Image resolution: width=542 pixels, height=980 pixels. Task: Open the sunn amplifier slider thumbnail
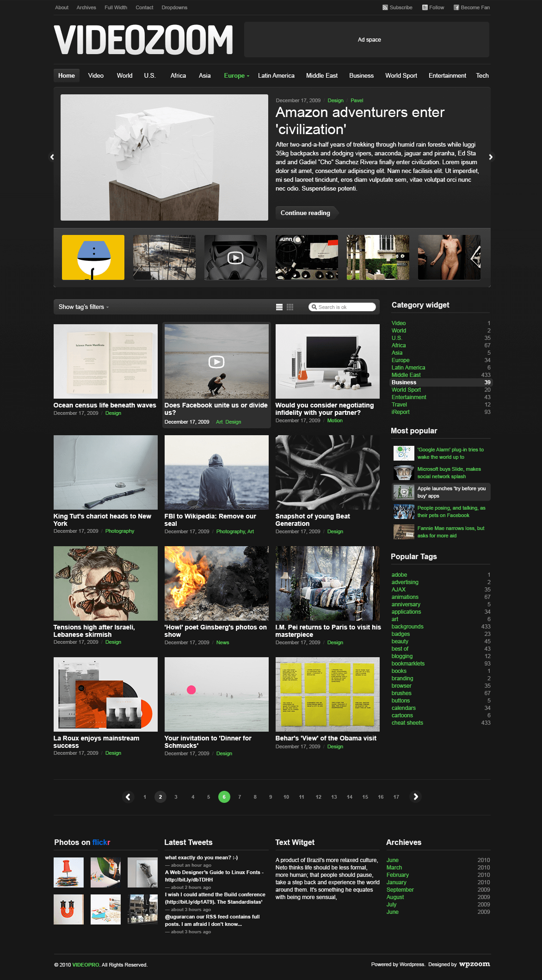click(307, 258)
